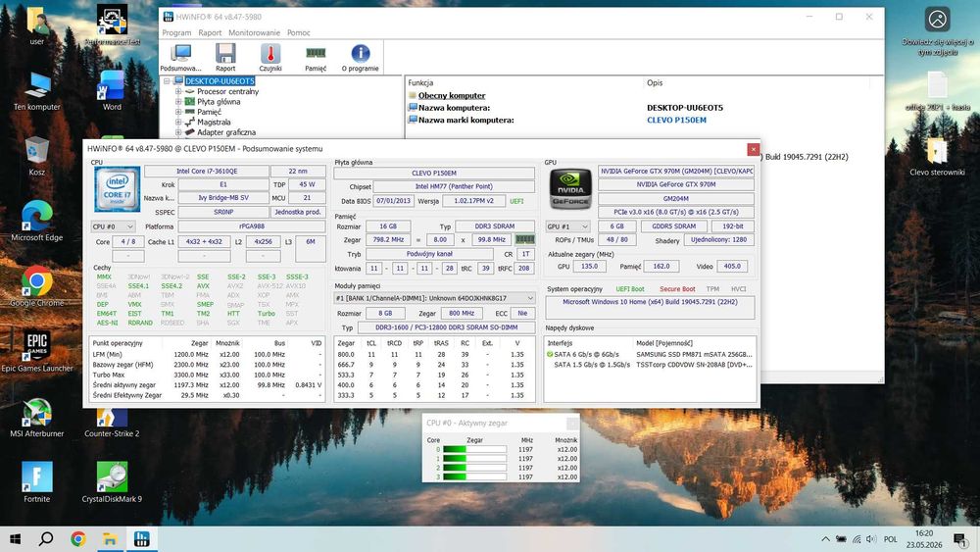This screenshot has height=552, width=980.
Task: Close the Podsumowanie systemu window
Action: coord(753,149)
